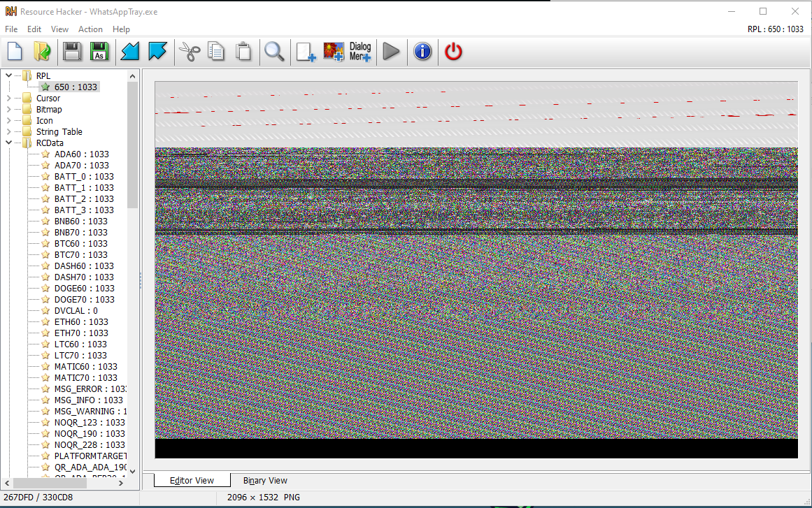
Task: Expand the Icon folder node
Action: tap(9, 120)
